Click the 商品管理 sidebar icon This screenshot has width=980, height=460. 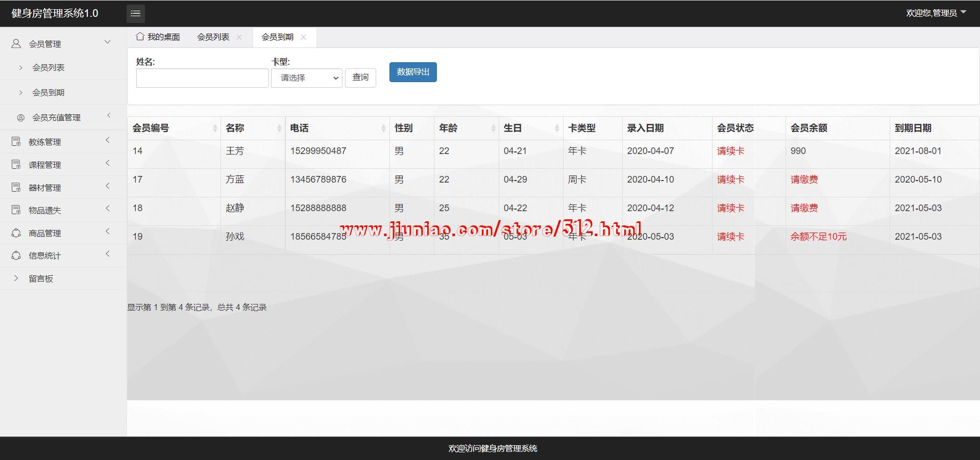(16, 233)
